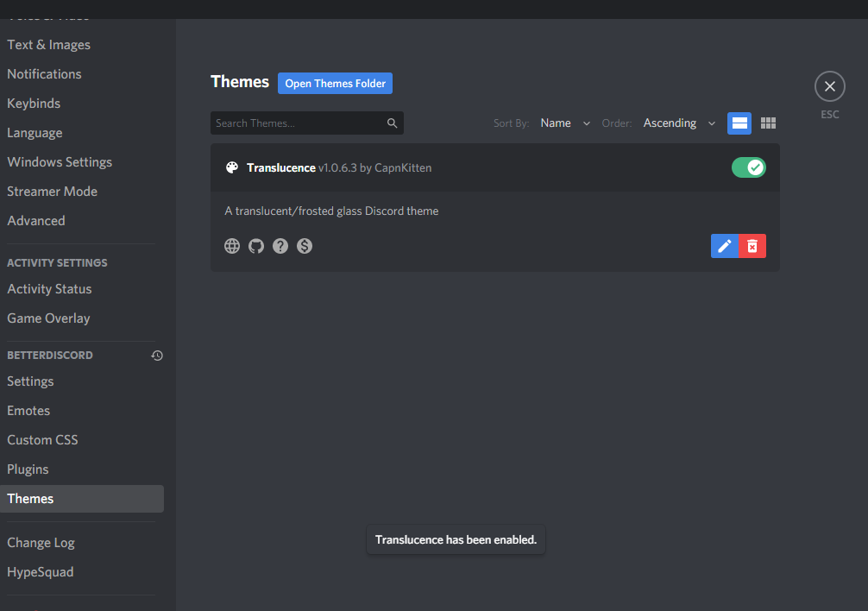868x611 pixels.
Task: Open the Translucence donate dollar icon
Action: (x=305, y=246)
